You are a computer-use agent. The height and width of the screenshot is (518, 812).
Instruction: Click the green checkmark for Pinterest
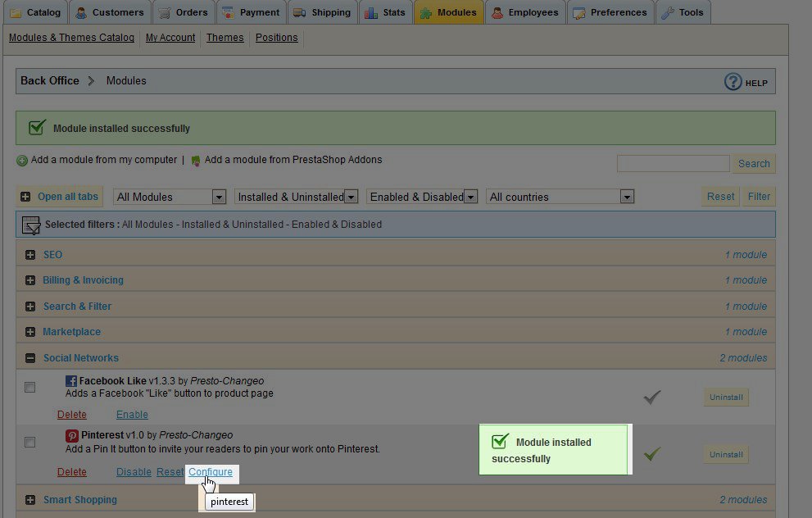[652, 453]
